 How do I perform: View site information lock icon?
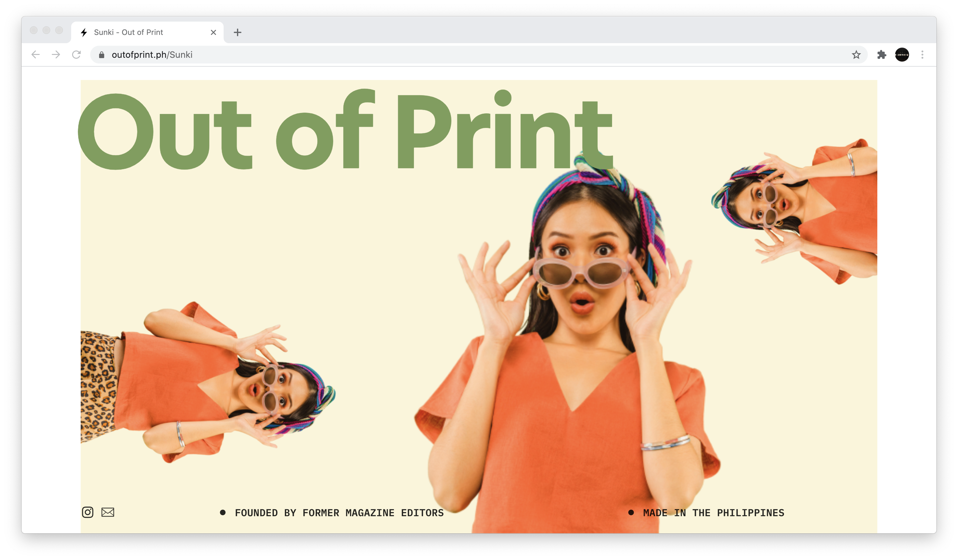(x=102, y=55)
